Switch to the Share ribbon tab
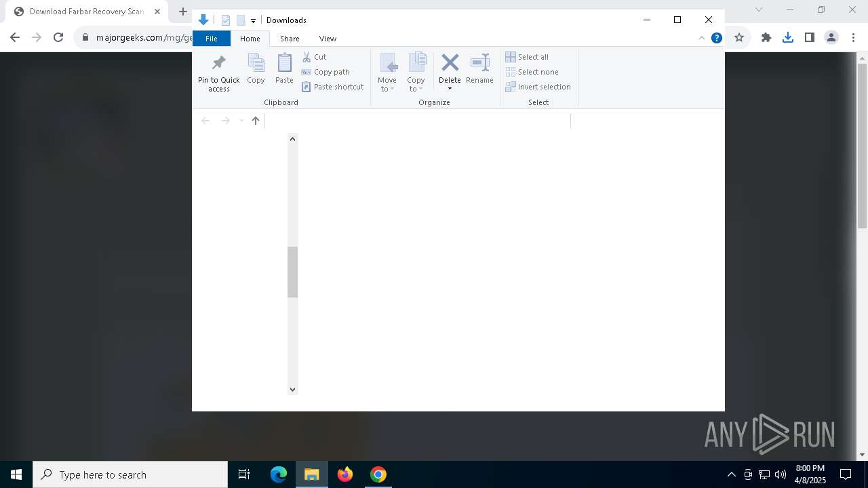Viewport: 868px width, 488px height. [290, 39]
